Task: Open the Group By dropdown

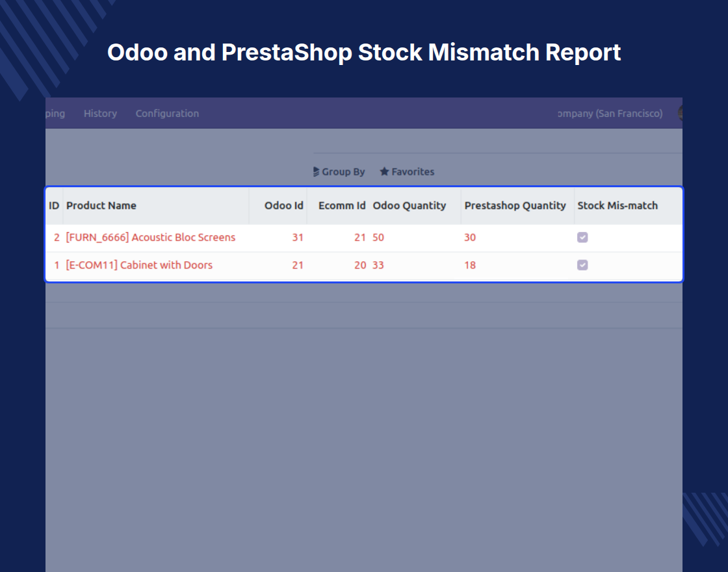Action: [339, 172]
